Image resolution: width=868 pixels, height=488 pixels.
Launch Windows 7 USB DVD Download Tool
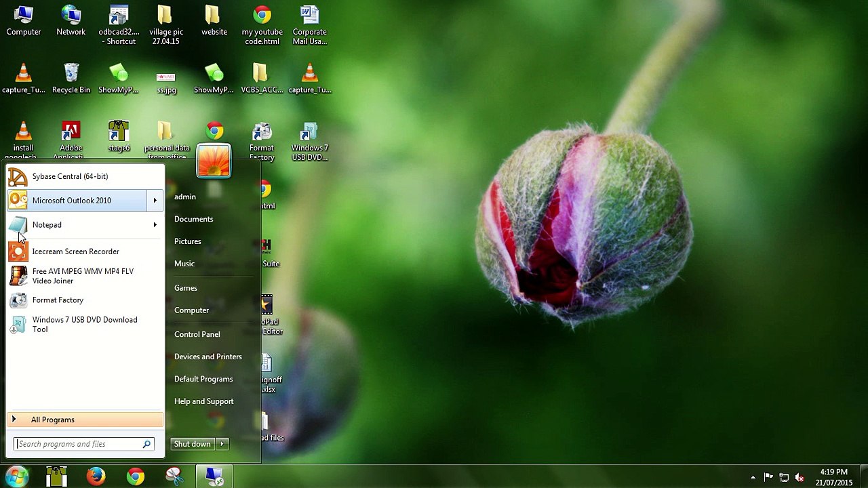(x=85, y=325)
